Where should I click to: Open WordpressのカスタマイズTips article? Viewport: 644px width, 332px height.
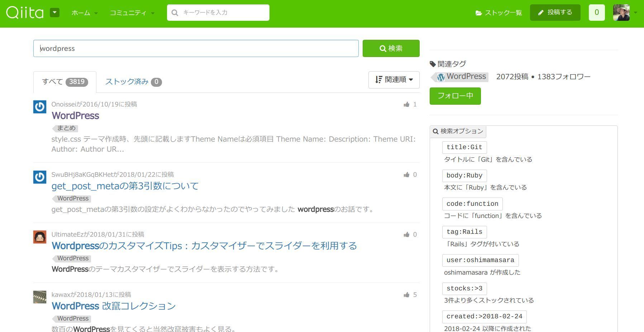204,246
